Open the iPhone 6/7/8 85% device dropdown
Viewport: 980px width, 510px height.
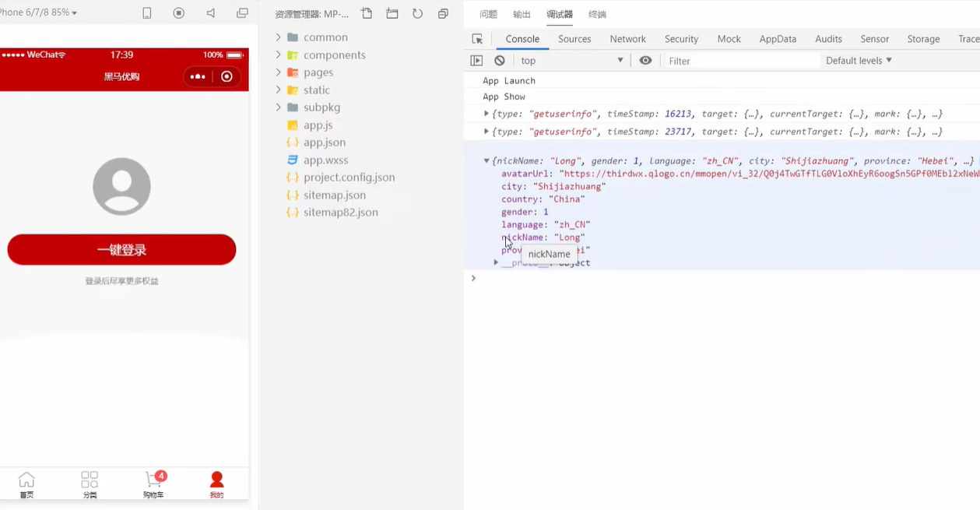[39, 12]
